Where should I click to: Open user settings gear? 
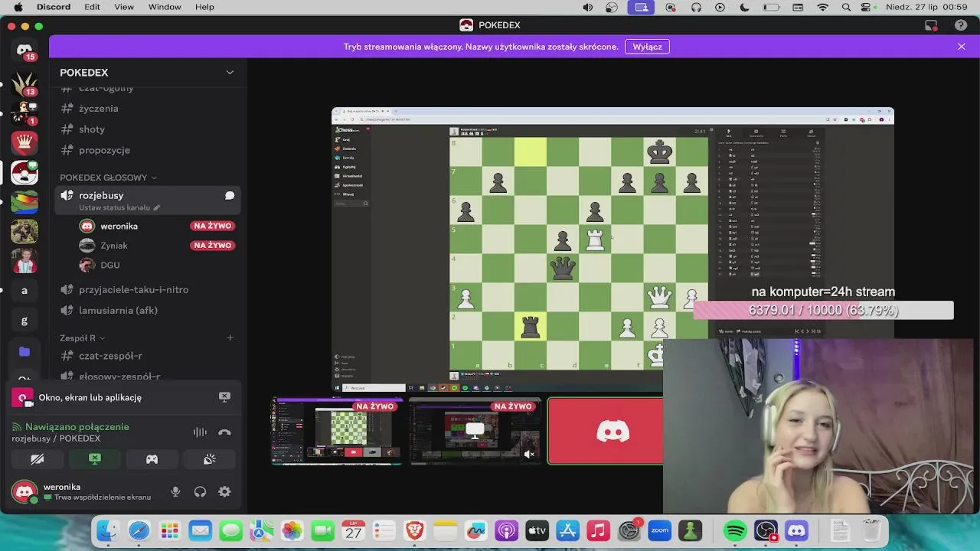[224, 492]
